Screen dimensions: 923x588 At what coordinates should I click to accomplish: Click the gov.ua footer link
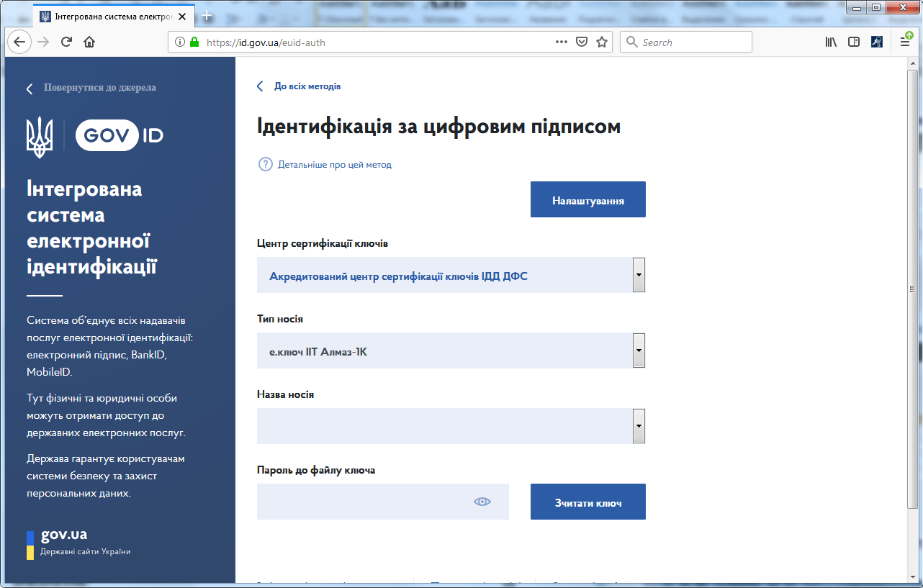(64, 535)
